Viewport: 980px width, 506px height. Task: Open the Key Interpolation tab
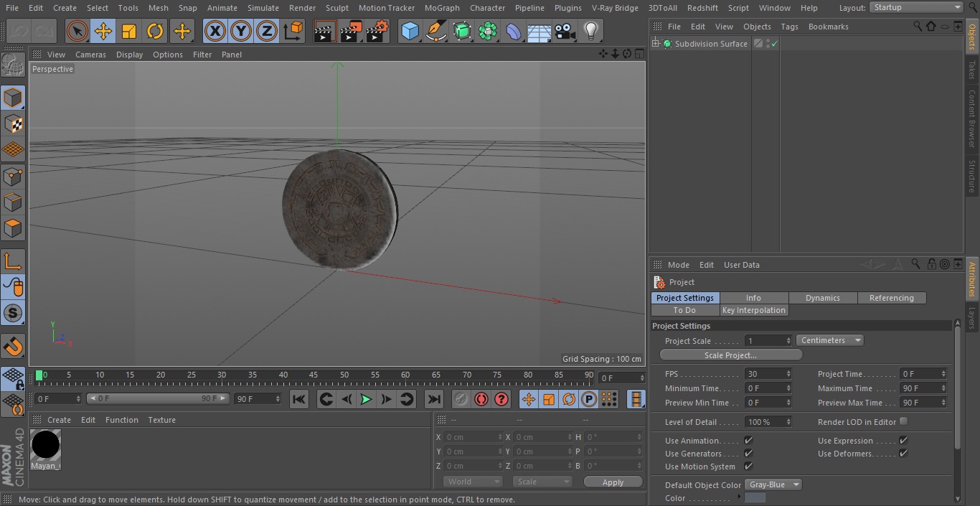[x=754, y=310]
